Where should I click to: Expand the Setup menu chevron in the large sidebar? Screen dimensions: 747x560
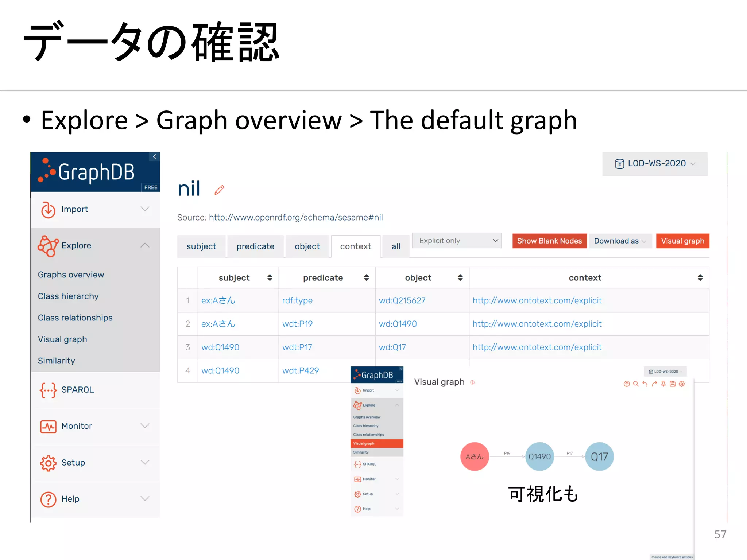pyautogui.click(x=145, y=462)
